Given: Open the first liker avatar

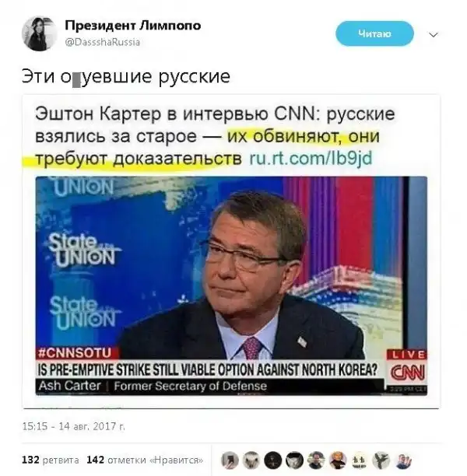Looking at the screenshot, I should point(230,460).
